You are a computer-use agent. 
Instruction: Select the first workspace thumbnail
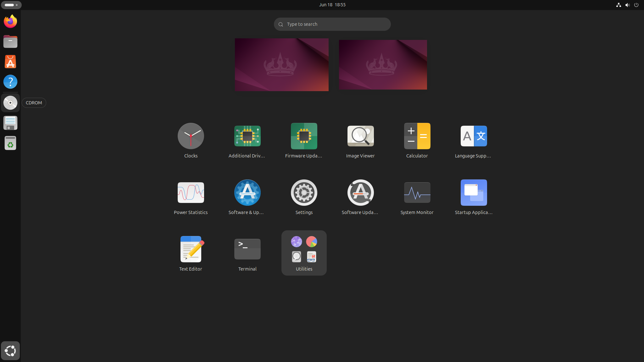(281, 65)
